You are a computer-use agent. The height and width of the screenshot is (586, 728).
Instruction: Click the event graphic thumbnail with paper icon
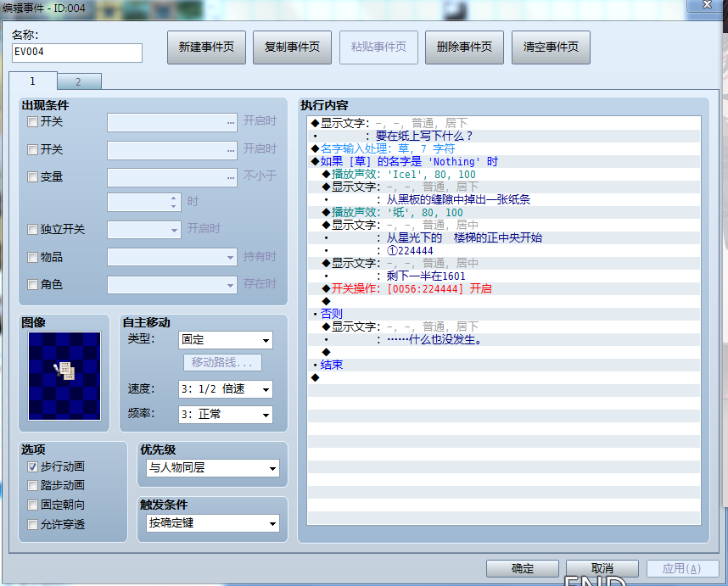(x=64, y=376)
